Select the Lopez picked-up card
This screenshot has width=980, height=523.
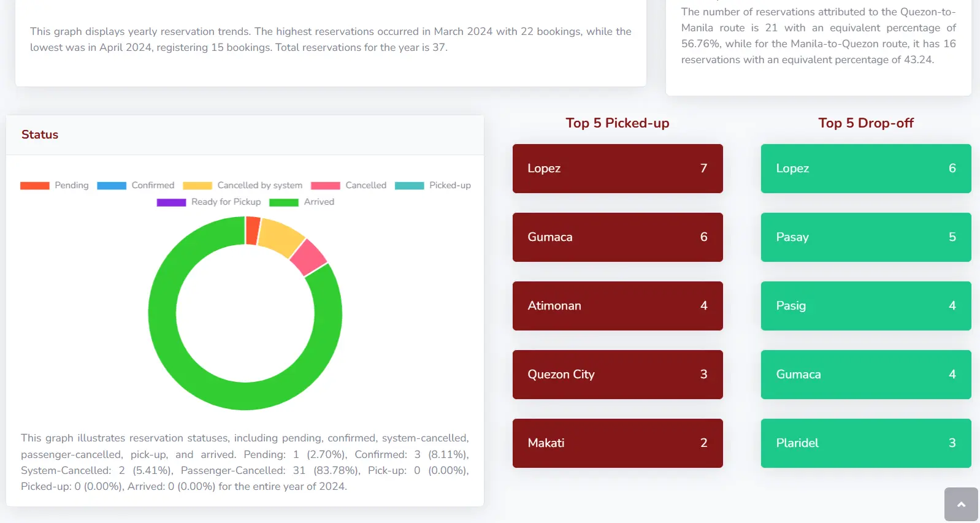(617, 169)
